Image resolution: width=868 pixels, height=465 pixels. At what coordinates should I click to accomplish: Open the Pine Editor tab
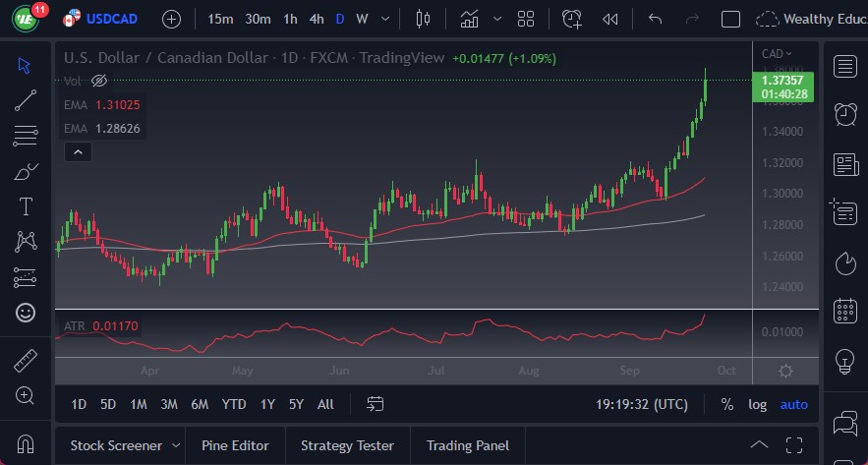[235, 445]
